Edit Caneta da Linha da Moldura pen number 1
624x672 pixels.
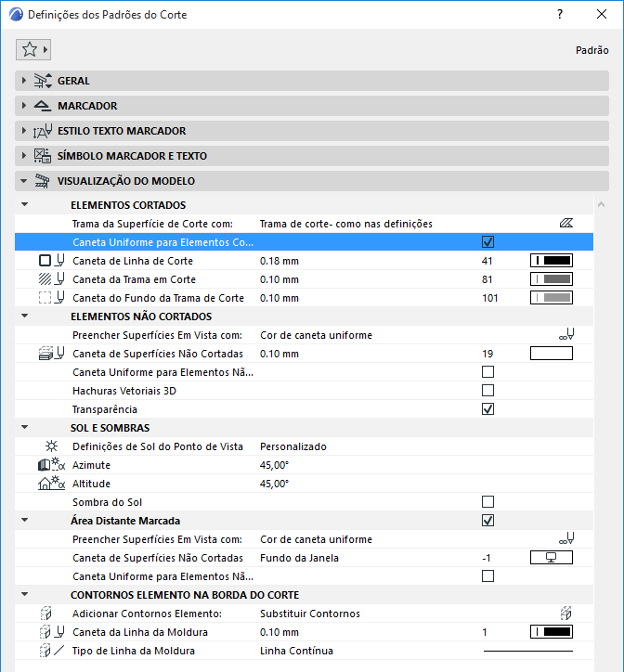[x=485, y=632]
